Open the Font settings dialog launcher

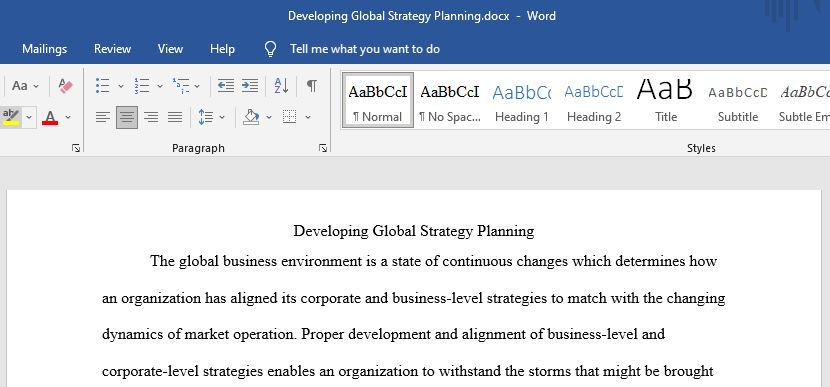76,149
